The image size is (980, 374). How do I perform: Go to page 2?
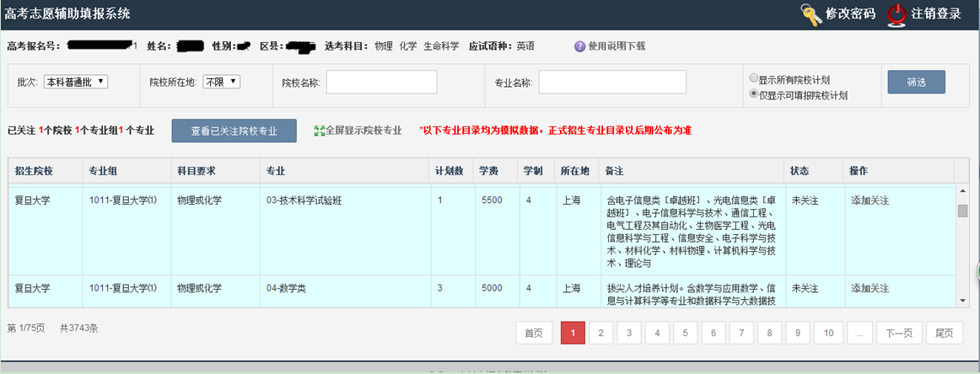click(600, 334)
